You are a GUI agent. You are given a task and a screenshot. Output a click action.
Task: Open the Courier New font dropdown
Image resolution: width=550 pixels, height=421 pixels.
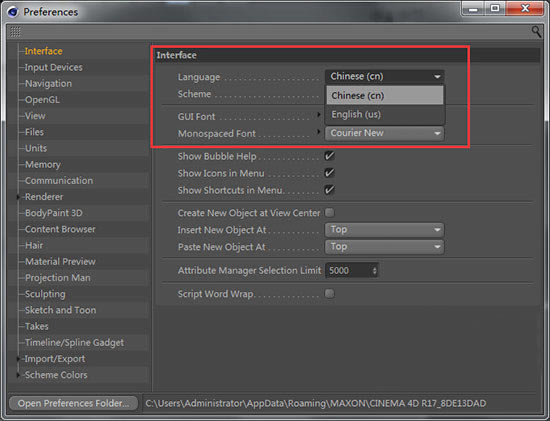[x=384, y=133]
